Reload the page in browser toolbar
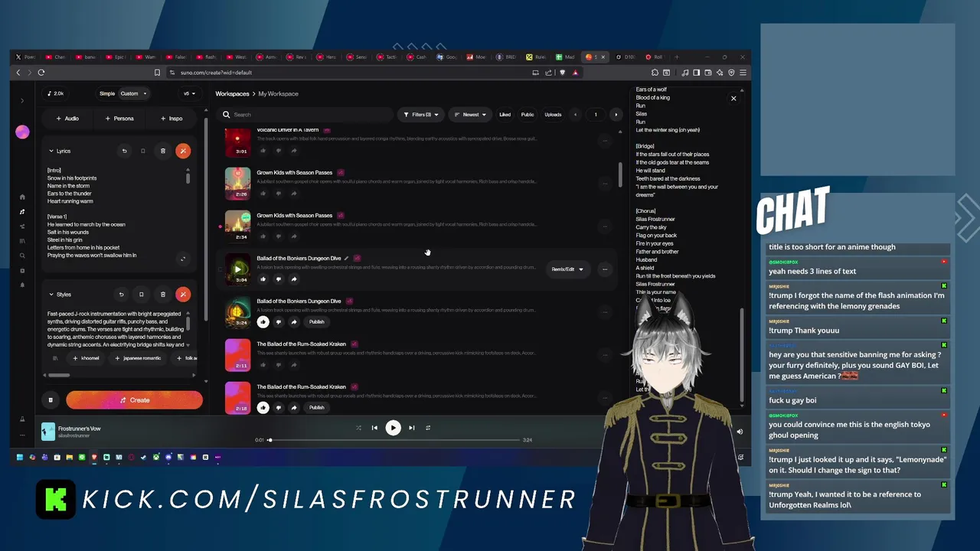The height and width of the screenshot is (551, 980). click(x=41, y=73)
